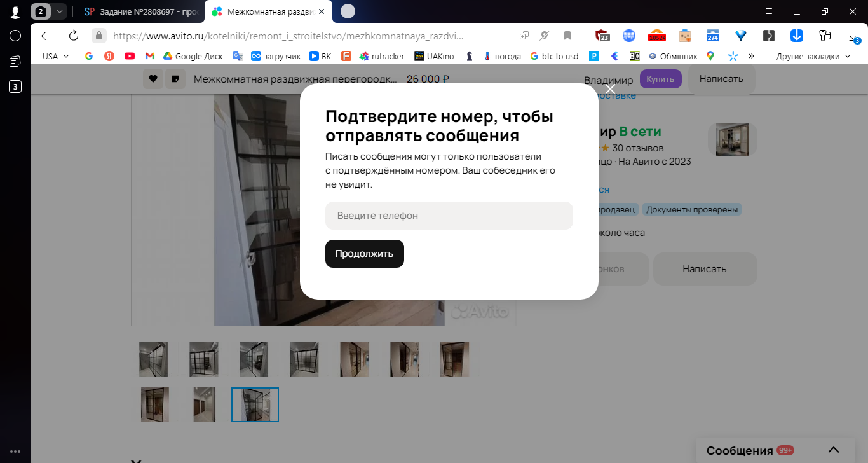Open the browser downloads icon
The height and width of the screenshot is (463, 868).
tap(853, 36)
